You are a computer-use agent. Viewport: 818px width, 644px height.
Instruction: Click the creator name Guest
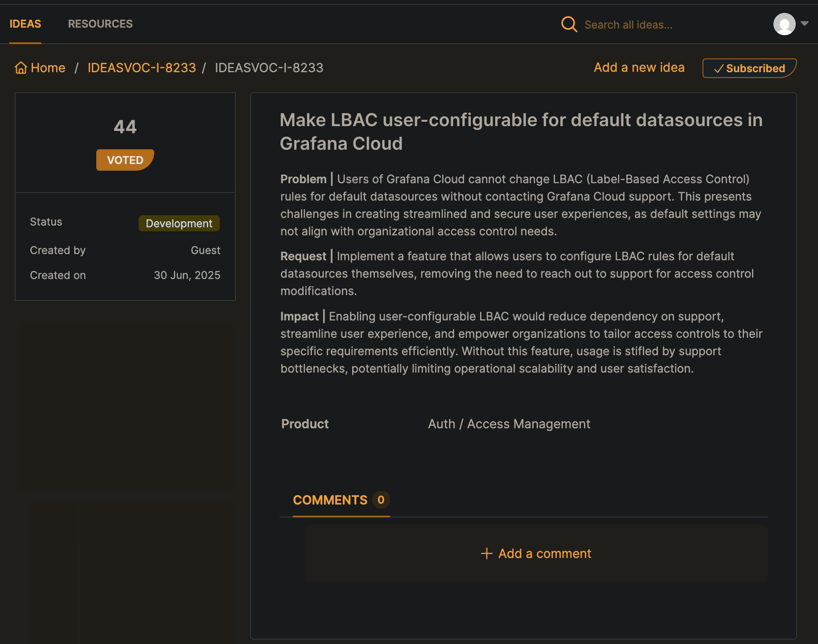[x=206, y=250]
